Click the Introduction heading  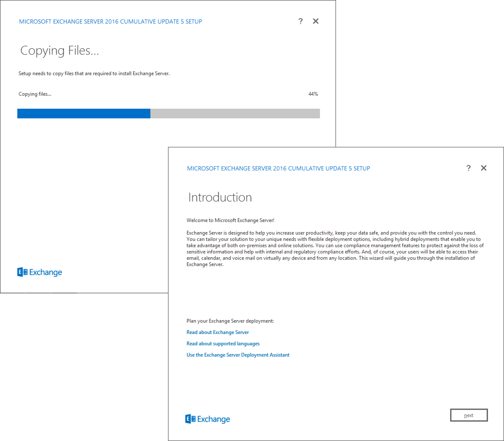click(x=220, y=197)
